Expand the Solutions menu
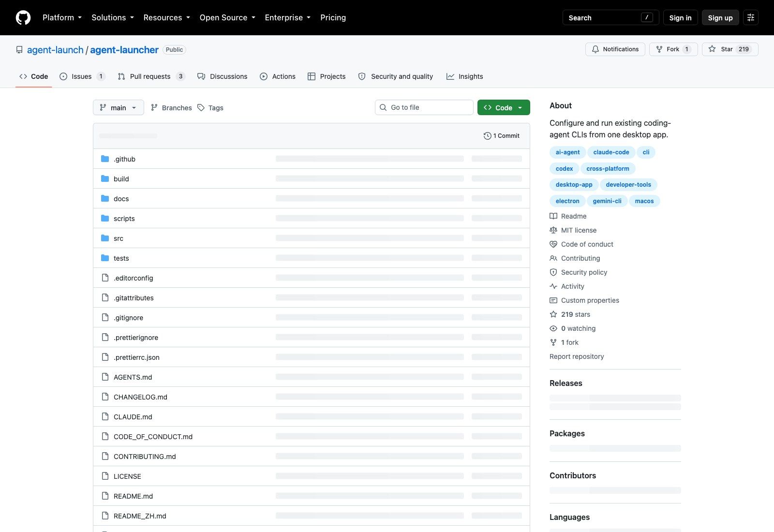 (x=113, y=17)
